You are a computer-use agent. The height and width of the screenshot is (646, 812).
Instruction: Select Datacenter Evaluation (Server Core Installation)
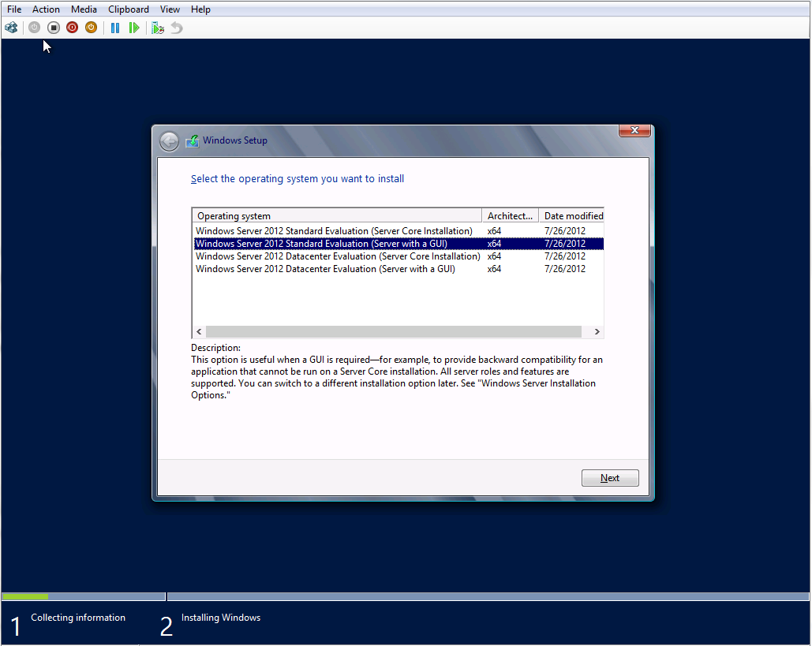point(338,256)
